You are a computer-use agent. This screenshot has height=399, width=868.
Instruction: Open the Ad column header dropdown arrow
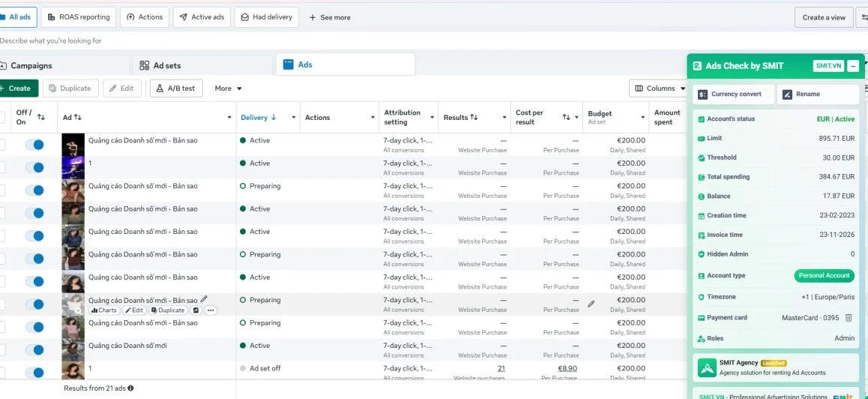point(229,118)
